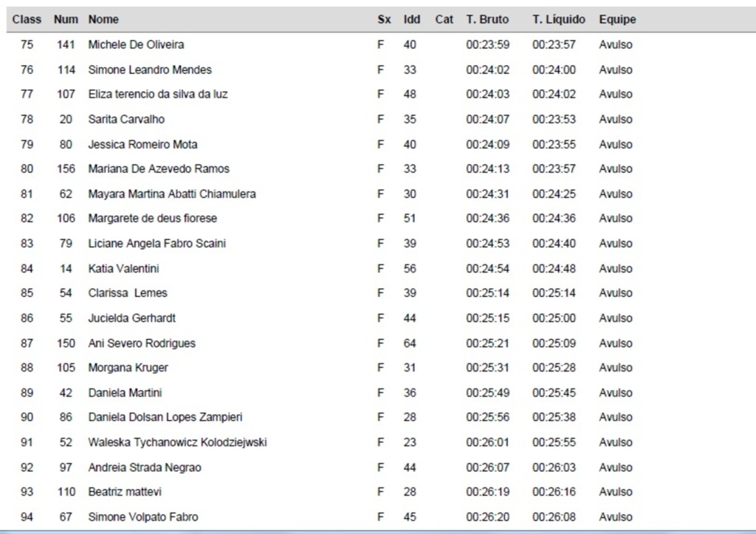Click on Ani Severo Rodrigues
Image resolution: width=756 pixels, height=534 pixels.
tap(142, 343)
